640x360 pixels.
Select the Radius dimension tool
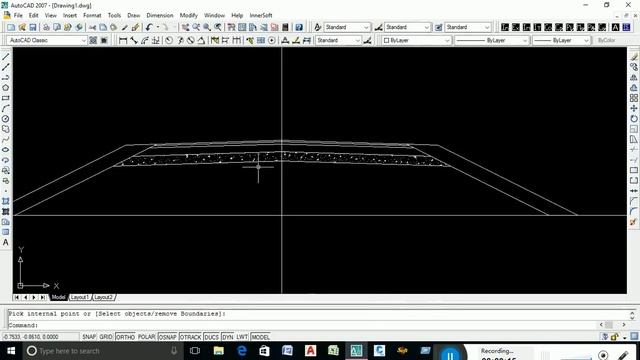[169, 40]
